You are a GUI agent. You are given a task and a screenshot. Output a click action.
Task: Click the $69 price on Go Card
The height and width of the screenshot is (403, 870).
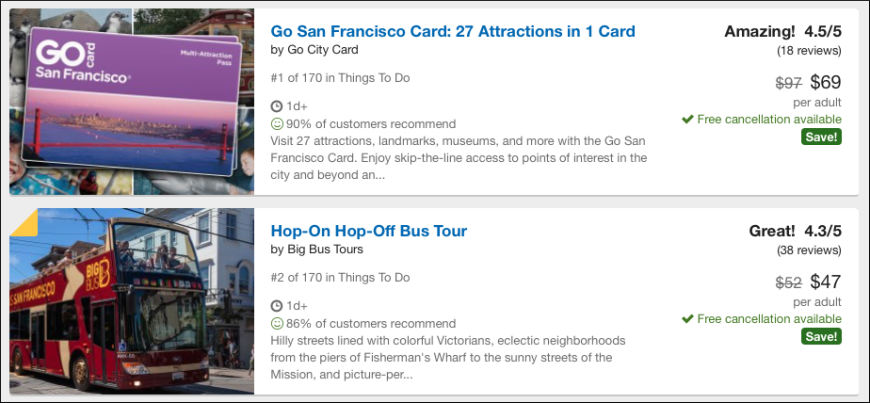coord(826,83)
